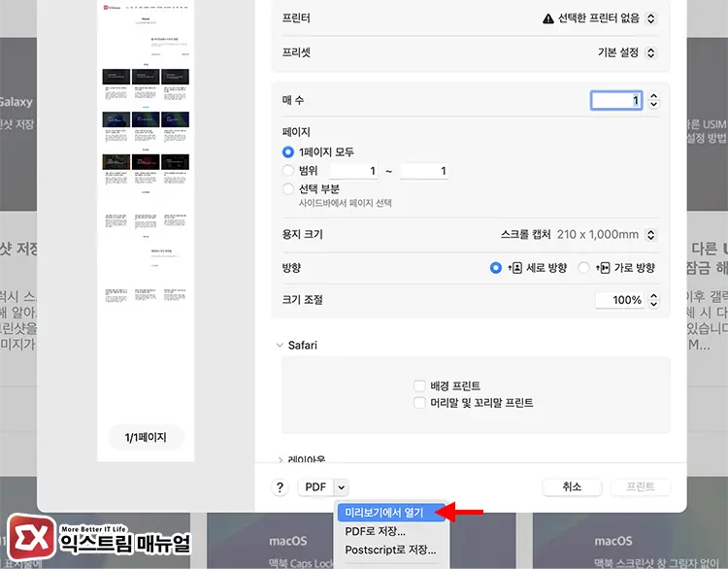This screenshot has height=569, width=728.
Task: Click the PDF button
Action: pos(315,487)
